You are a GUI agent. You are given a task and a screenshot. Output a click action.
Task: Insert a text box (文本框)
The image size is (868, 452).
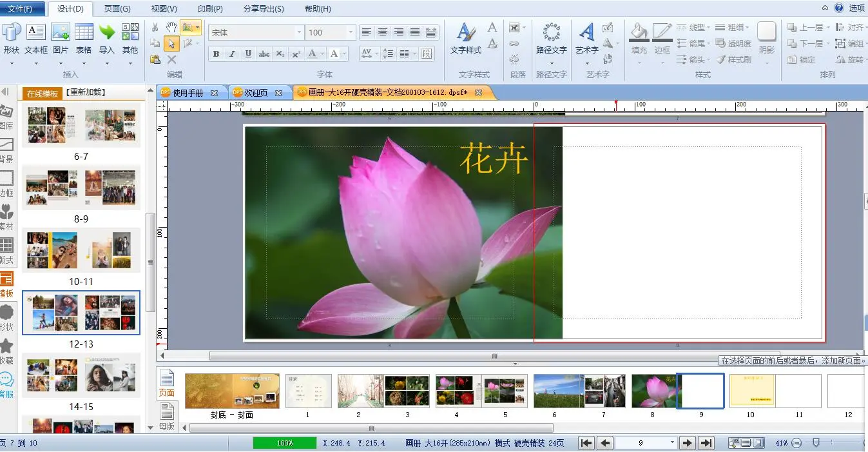click(36, 39)
